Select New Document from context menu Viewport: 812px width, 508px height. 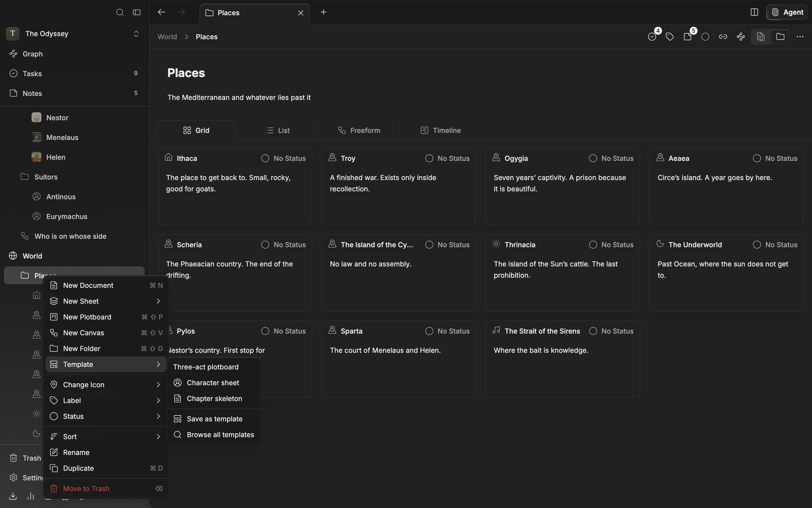coord(106,285)
